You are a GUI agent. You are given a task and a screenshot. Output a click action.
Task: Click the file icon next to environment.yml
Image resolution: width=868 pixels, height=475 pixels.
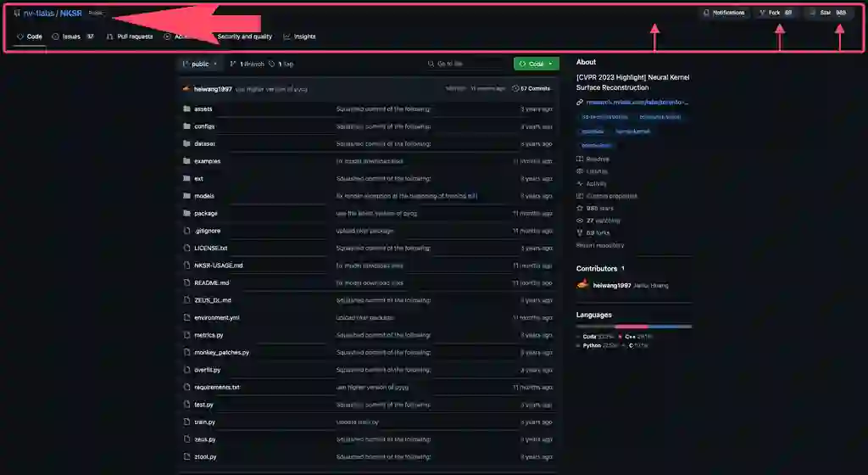(x=186, y=318)
